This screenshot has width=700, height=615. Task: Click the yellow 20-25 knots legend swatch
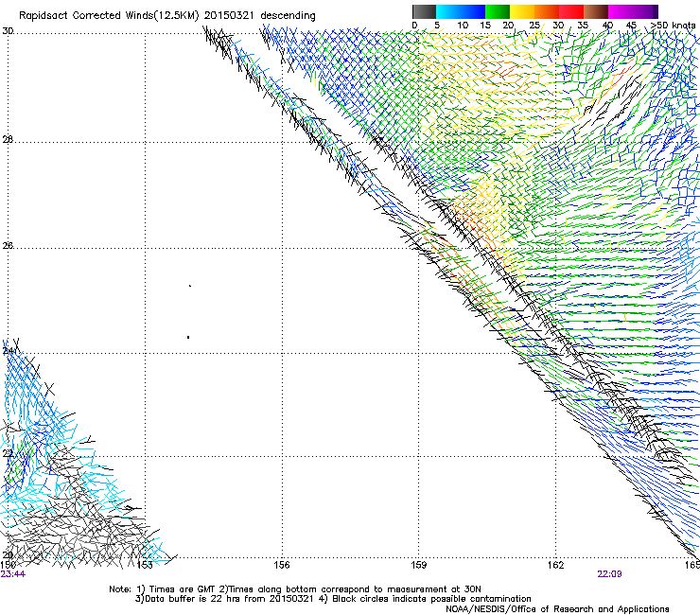[x=522, y=11]
